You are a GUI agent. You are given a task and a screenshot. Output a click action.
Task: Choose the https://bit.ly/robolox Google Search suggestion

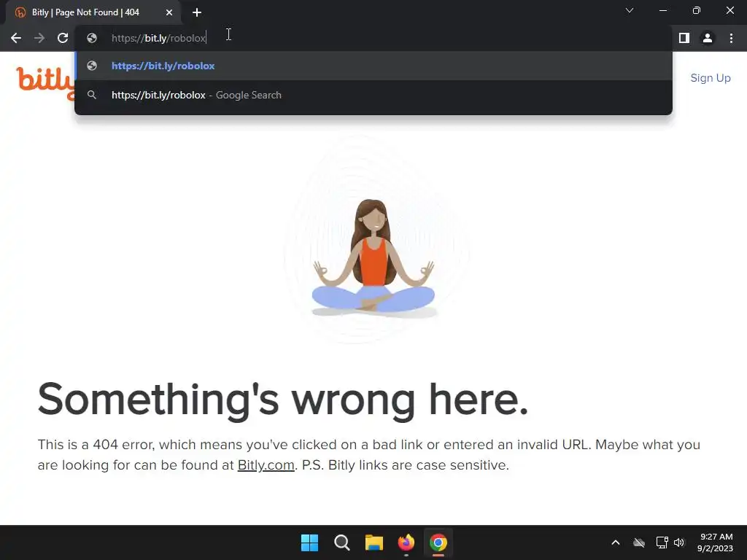(x=373, y=95)
